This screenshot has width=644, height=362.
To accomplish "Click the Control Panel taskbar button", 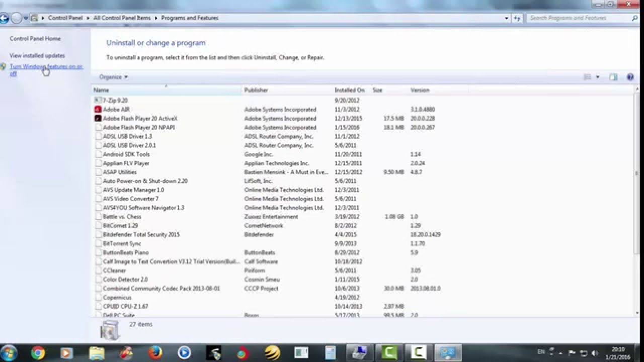I will 447,353.
